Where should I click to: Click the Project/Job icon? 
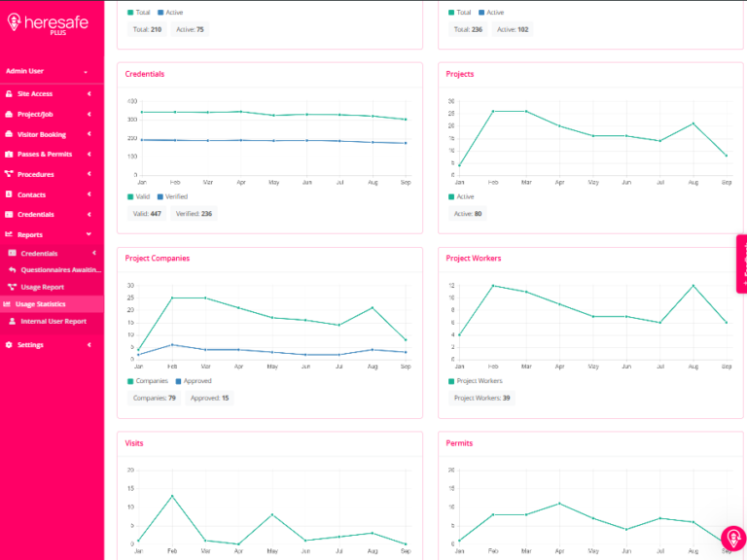[9, 115]
